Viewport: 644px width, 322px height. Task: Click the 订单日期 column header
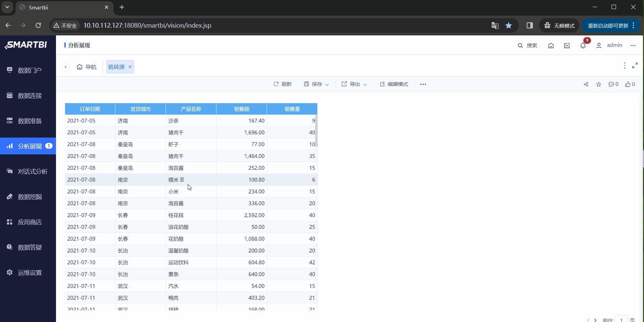[90, 109]
